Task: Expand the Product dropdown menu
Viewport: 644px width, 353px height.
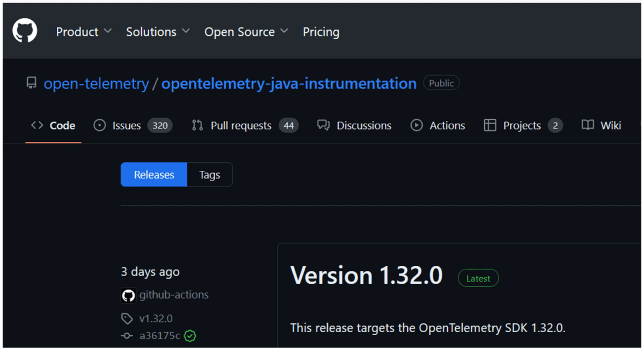Action: 84,32
